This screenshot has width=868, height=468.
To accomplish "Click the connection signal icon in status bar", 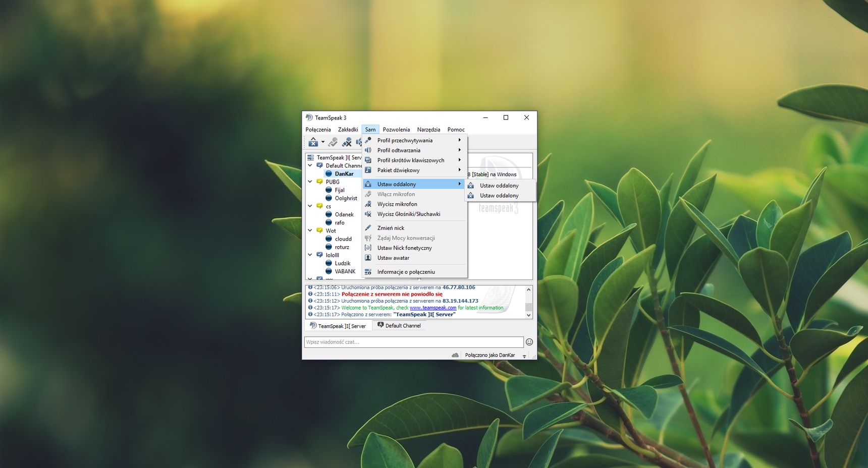I will (x=524, y=356).
